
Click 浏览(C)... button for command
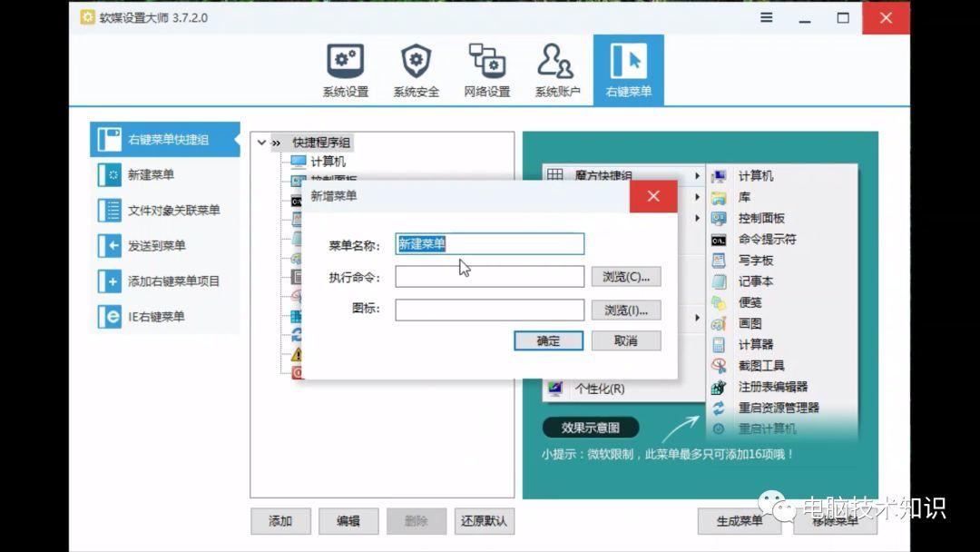626,277
